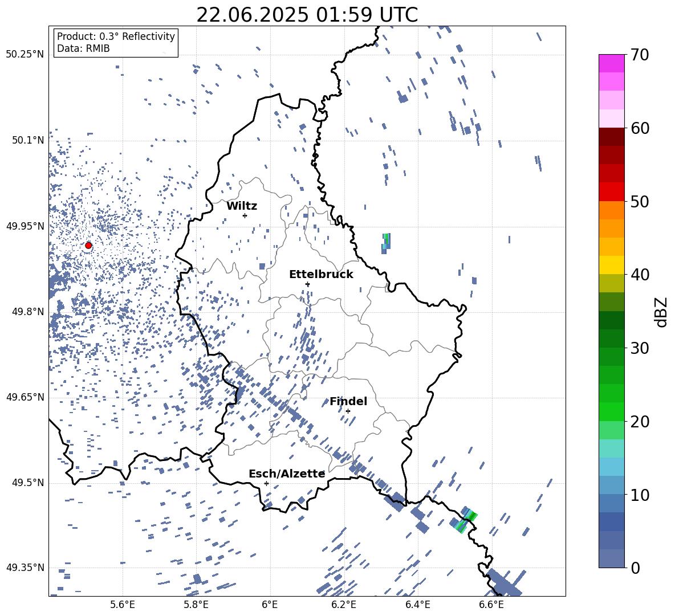The width and height of the screenshot is (675, 616).
Task: Click the 49.95°N latitude label
Action: coord(25,226)
